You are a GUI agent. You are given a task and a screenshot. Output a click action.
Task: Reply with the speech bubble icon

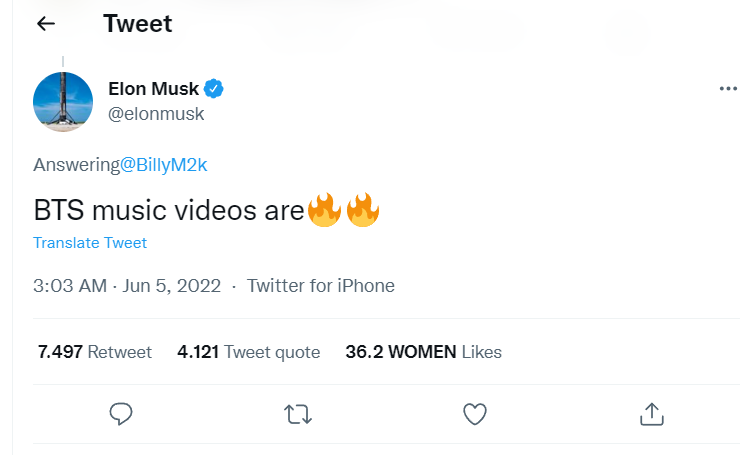coord(122,413)
